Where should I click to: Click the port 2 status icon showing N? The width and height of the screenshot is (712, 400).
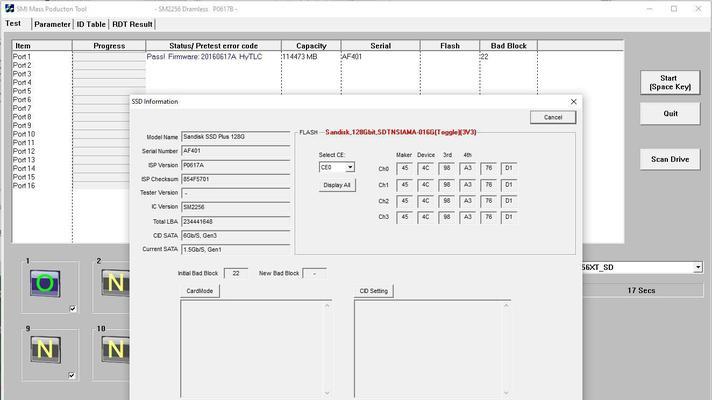click(x=115, y=283)
